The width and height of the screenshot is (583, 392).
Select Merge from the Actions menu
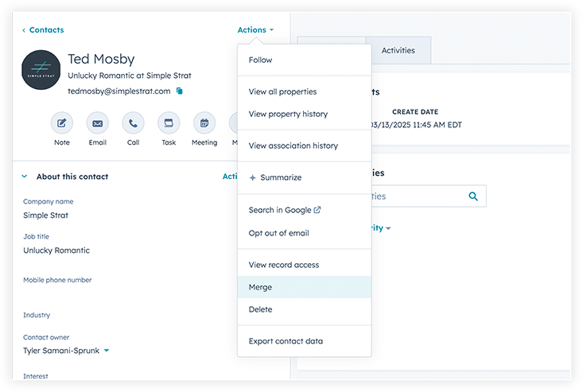click(260, 287)
